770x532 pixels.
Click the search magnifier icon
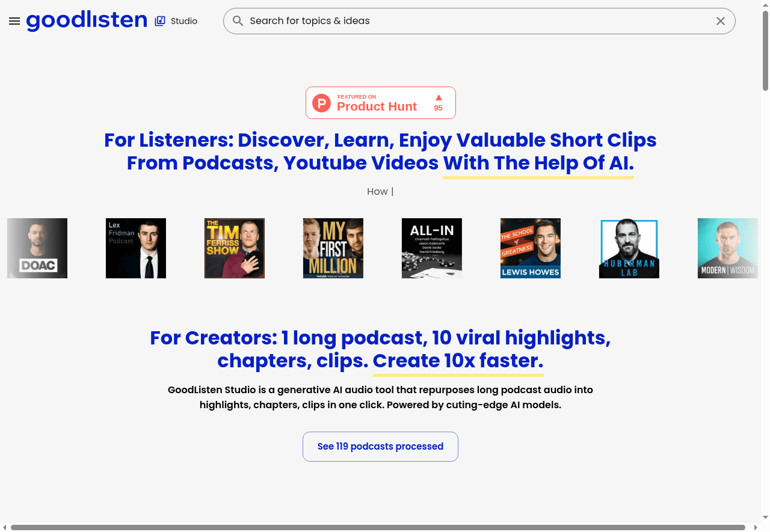pyautogui.click(x=238, y=21)
